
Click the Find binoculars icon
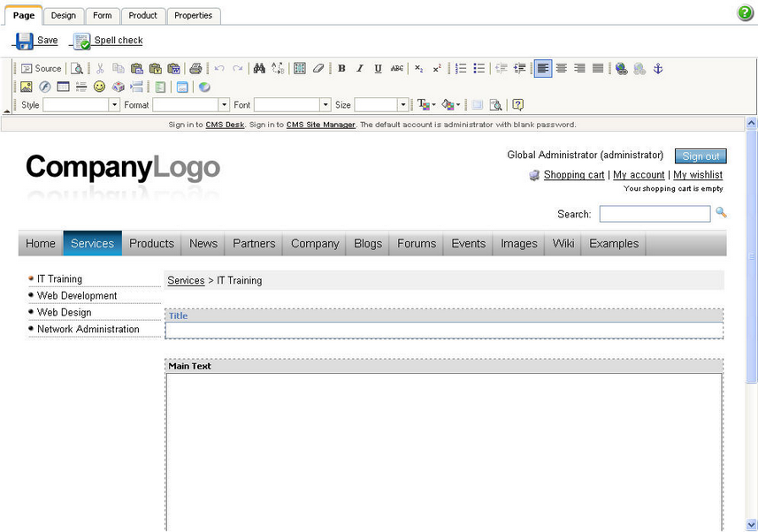259,69
